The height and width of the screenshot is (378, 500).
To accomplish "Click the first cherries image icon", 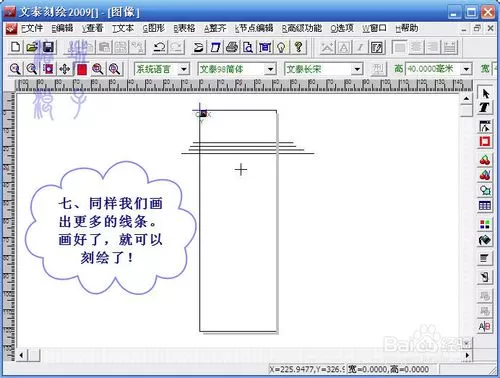I will tap(485, 160).
